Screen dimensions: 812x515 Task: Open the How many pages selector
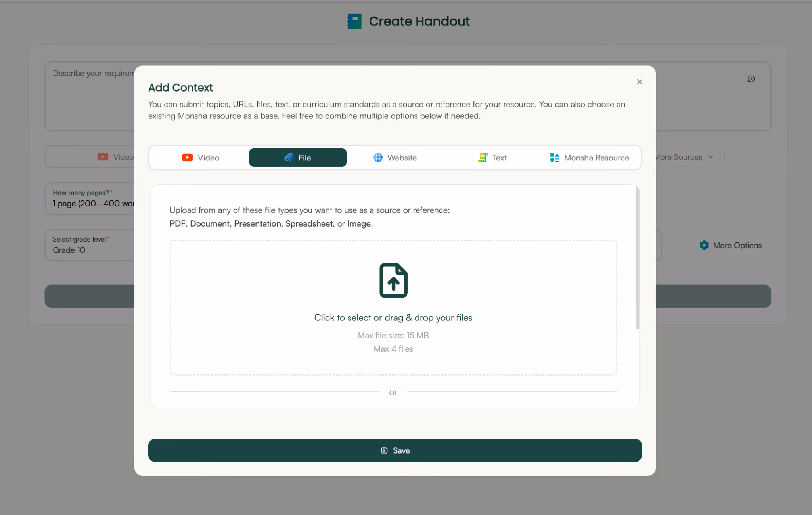pyautogui.click(x=91, y=198)
